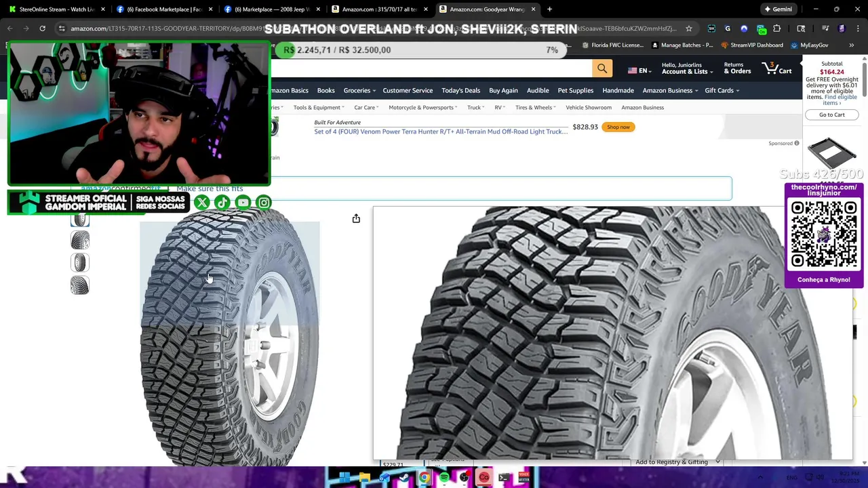The height and width of the screenshot is (488, 868).
Task: Open the Gemini button in Chrome
Action: click(x=778, y=9)
